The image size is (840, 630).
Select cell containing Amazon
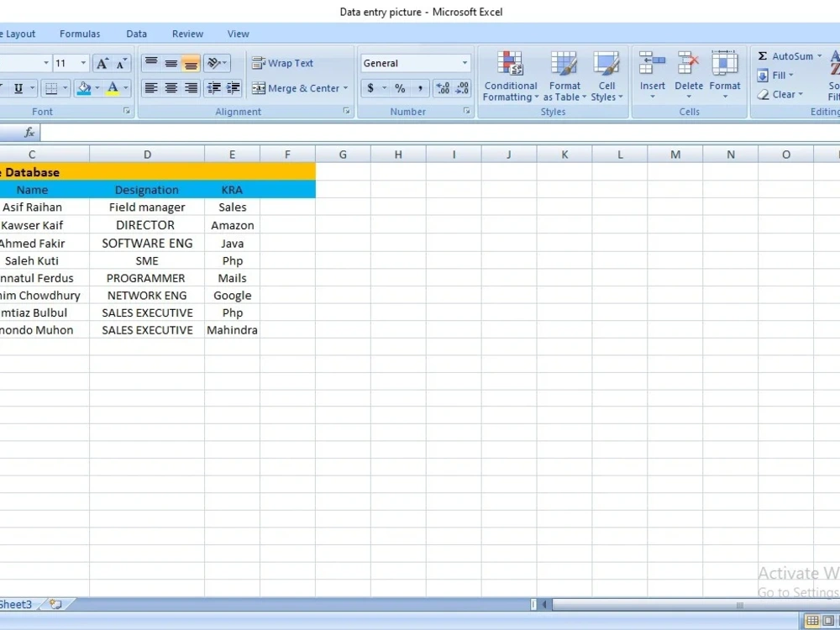click(x=232, y=225)
